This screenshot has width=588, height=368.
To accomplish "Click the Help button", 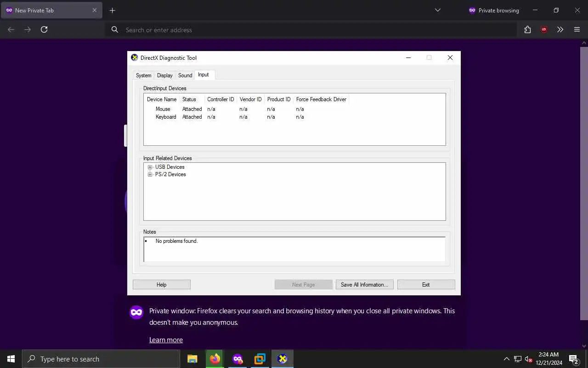I will [x=162, y=285].
